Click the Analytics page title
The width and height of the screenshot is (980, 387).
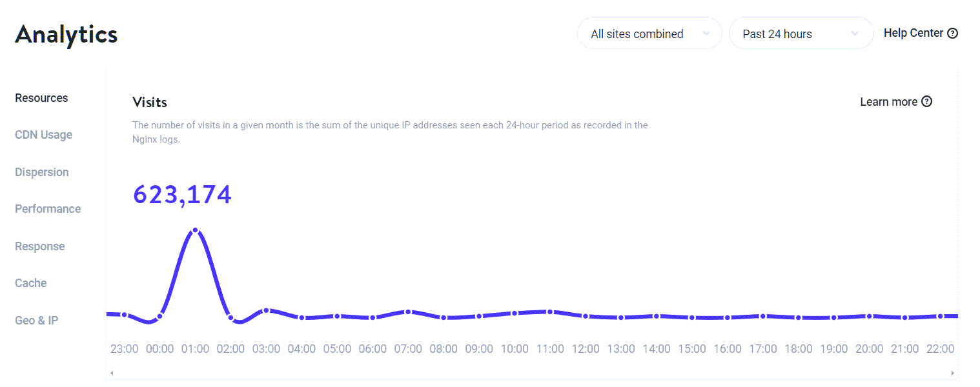[x=65, y=34]
